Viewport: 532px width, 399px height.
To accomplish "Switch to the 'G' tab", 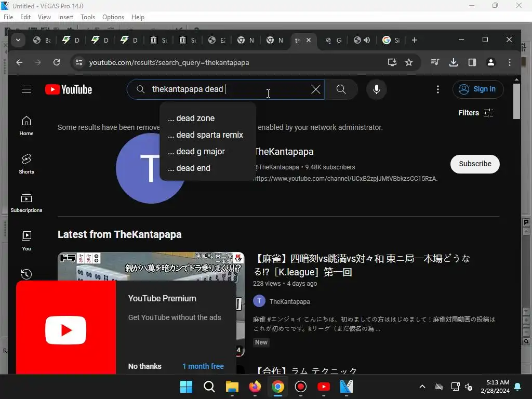I will point(333,40).
